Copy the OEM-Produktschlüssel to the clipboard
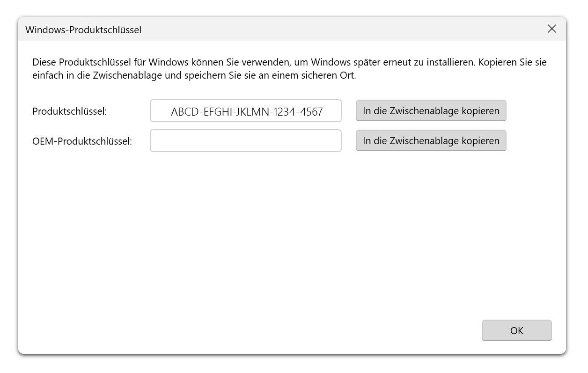 tap(431, 140)
